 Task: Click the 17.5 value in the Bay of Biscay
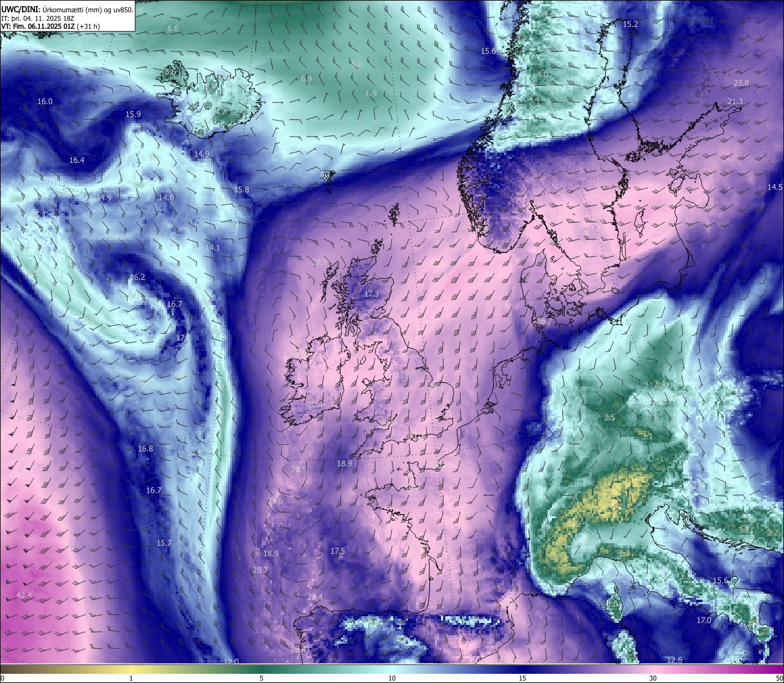337,551
